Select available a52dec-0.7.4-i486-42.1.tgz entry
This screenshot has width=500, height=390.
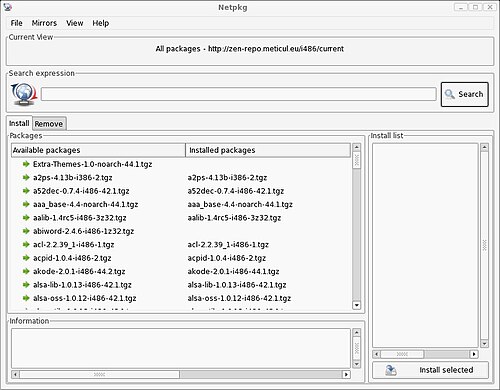[x=81, y=191]
